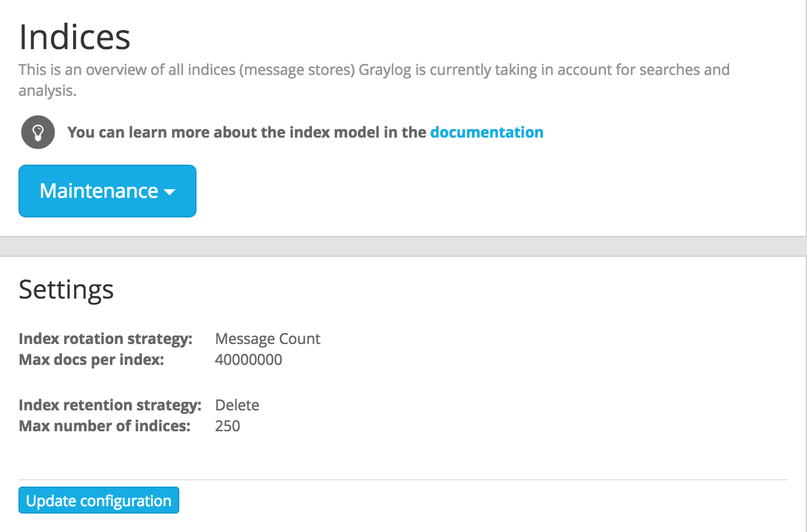The width and height of the screenshot is (807, 532).
Task: Open the documentation link
Action: (x=486, y=132)
